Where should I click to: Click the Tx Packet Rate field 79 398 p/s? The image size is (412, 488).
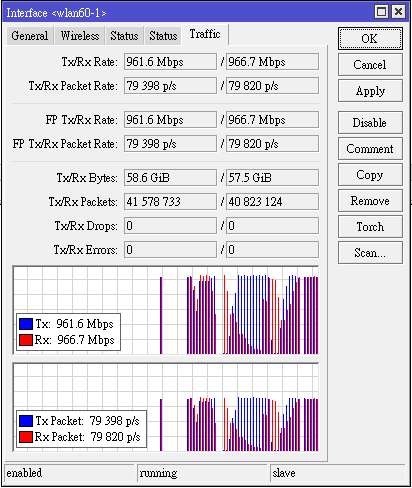[170, 86]
